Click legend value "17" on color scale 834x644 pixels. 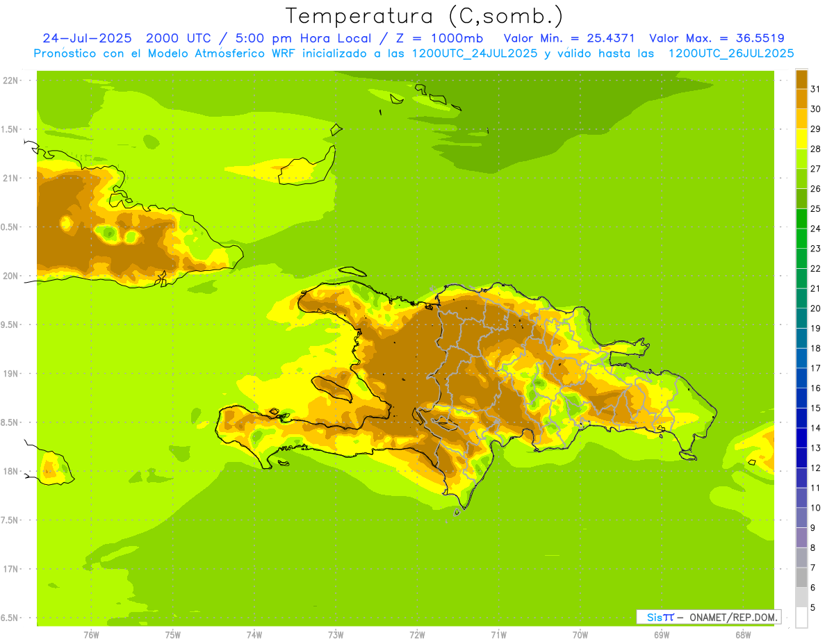[x=816, y=368]
